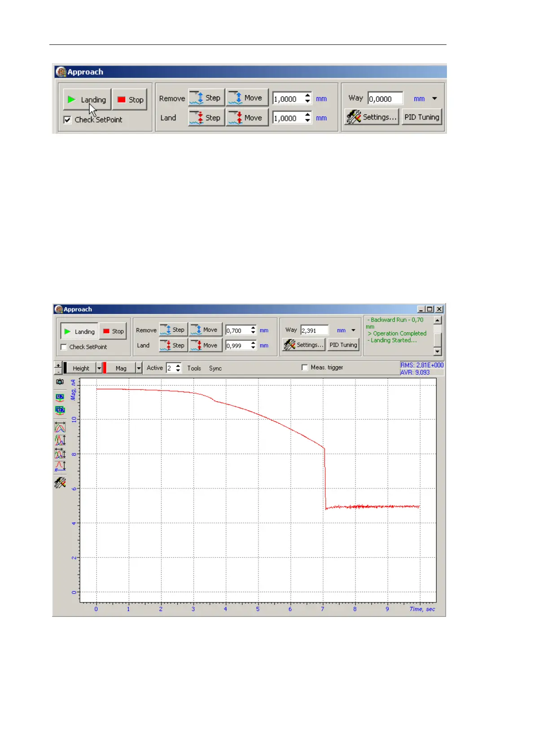Open Way units dropdown arrow in lower window
This screenshot has width=534, height=756.
click(x=353, y=330)
